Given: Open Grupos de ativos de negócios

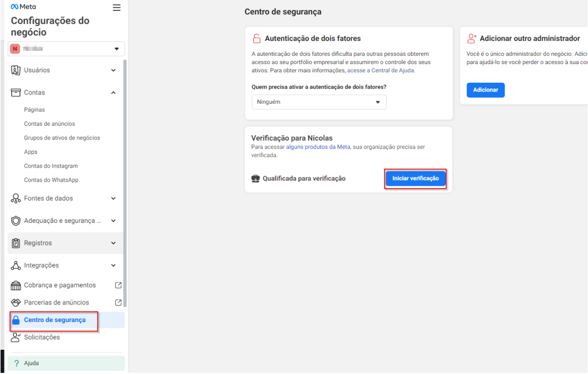Looking at the screenshot, I should [62, 138].
